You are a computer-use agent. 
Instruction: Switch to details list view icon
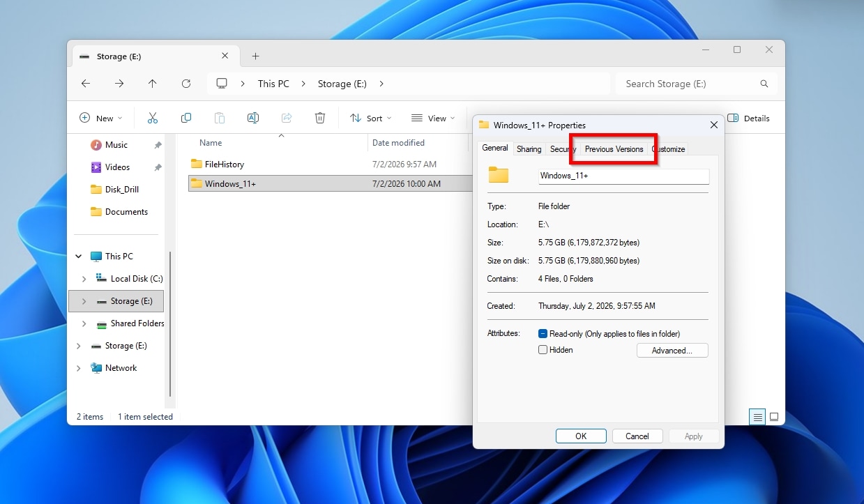point(757,417)
